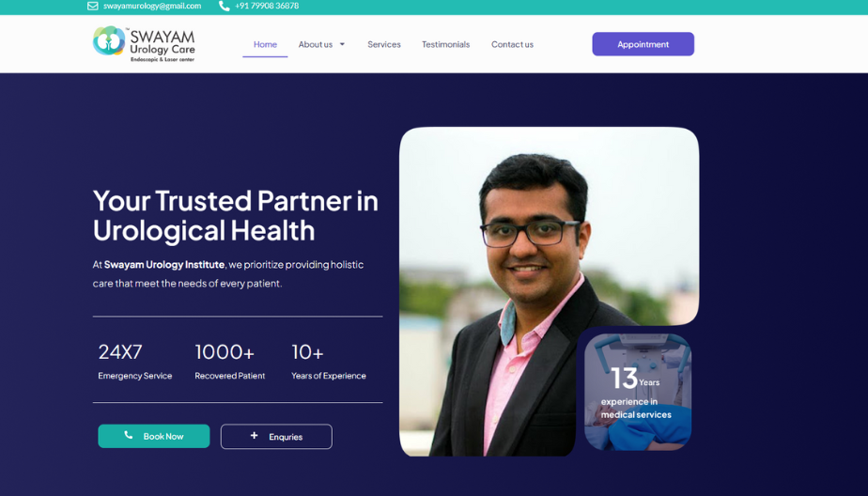Click the phone icon inside Book Now
This screenshot has width=868, height=496.
pyautogui.click(x=129, y=436)
